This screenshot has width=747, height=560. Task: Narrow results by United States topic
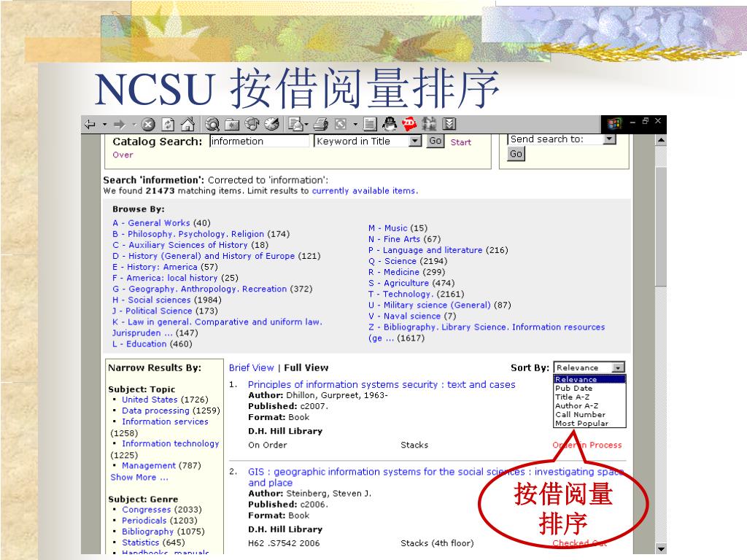click(x=150, y=400)
